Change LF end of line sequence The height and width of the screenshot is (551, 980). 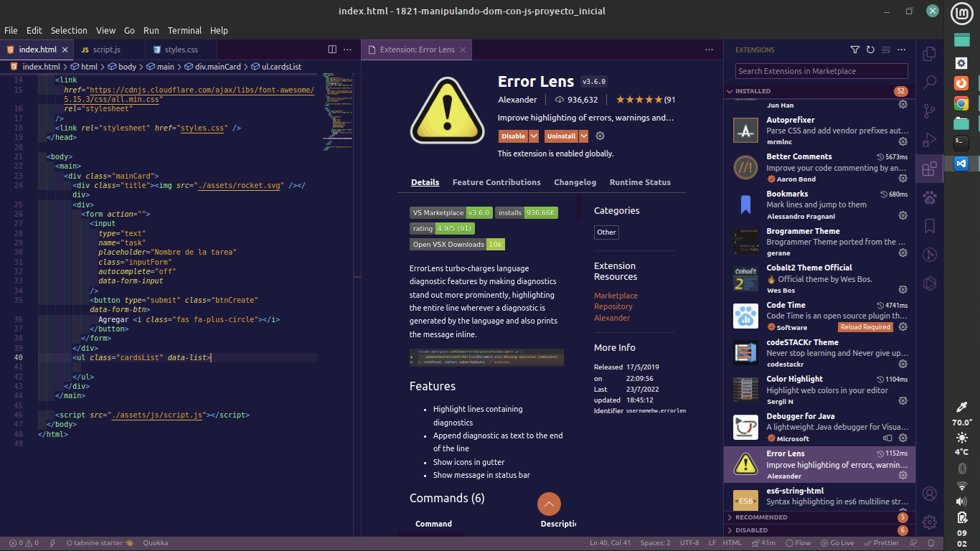[712, 543]
